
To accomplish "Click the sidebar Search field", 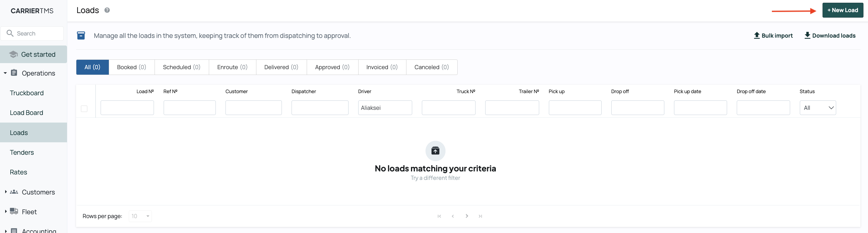I will pyautogui.click(x=32, y=33).
